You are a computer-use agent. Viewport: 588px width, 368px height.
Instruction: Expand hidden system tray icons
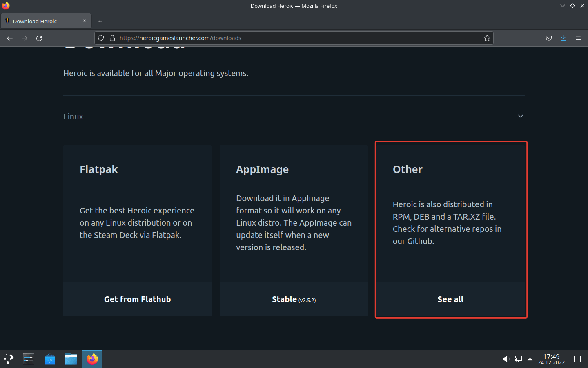530,359
